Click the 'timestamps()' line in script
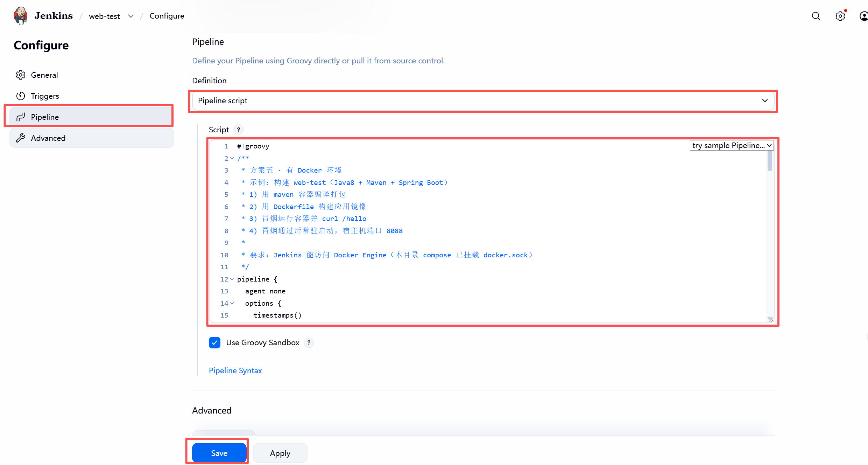This screenshot has width=868, height=465. [x=277, y=315]
